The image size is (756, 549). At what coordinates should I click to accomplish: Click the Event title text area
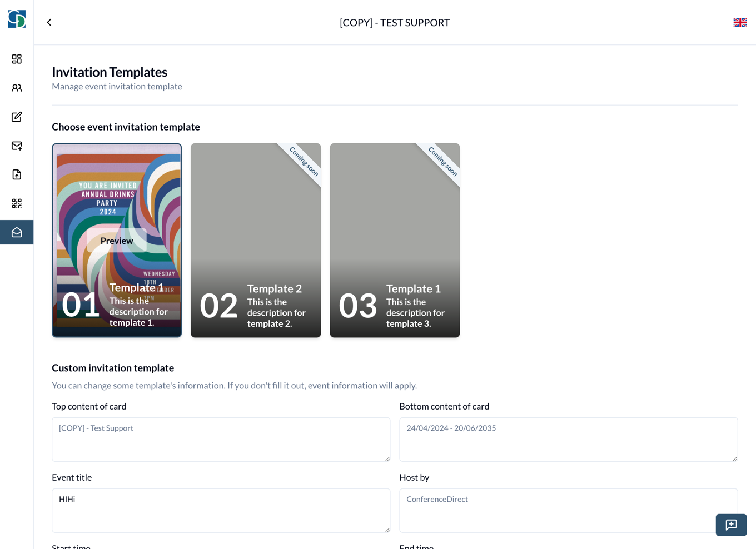click(x=221, y=510)
